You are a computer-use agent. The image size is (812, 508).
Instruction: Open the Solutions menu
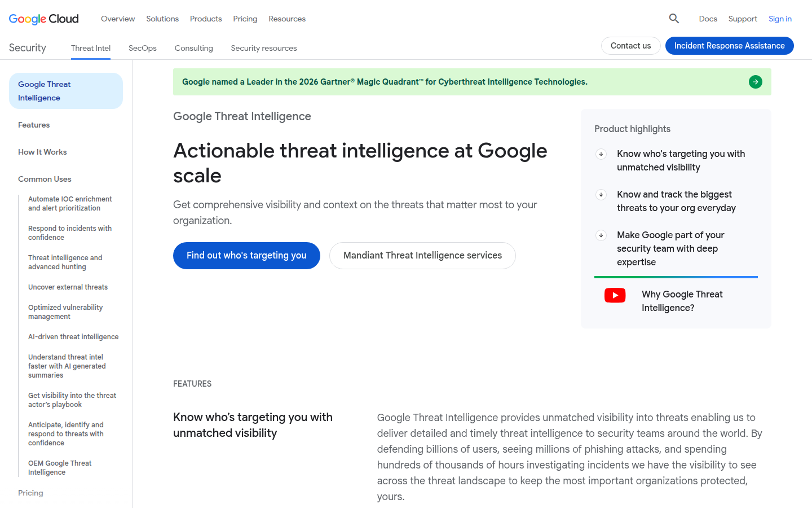pyautogui.click(x=162, y=19)
